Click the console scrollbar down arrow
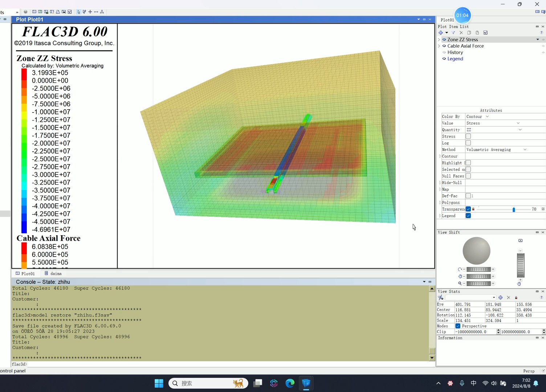Viewport: 546px width, 392px height. tap(432, 358)
